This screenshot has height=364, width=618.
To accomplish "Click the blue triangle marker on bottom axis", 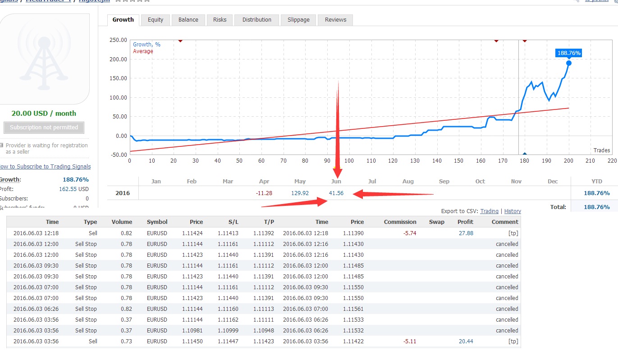I will [525, 154].
